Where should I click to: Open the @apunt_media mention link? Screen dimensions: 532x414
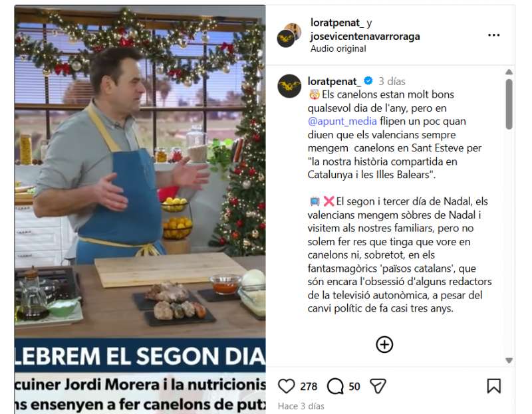(x=342, y=121)
